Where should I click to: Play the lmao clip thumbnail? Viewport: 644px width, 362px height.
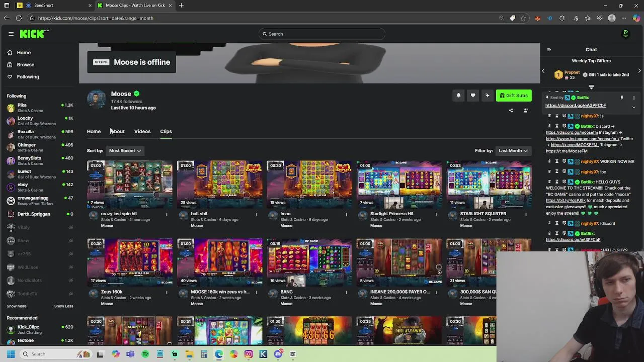tap(309, 184)
